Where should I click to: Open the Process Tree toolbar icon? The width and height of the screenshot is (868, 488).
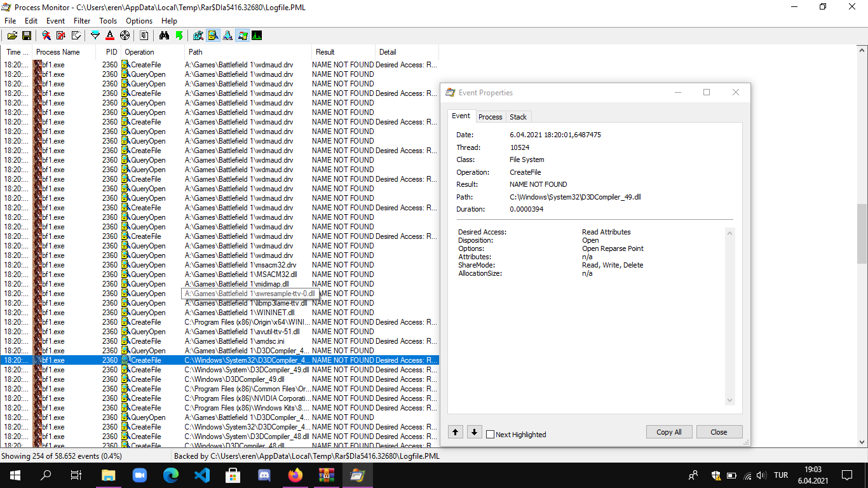(144, 36)
